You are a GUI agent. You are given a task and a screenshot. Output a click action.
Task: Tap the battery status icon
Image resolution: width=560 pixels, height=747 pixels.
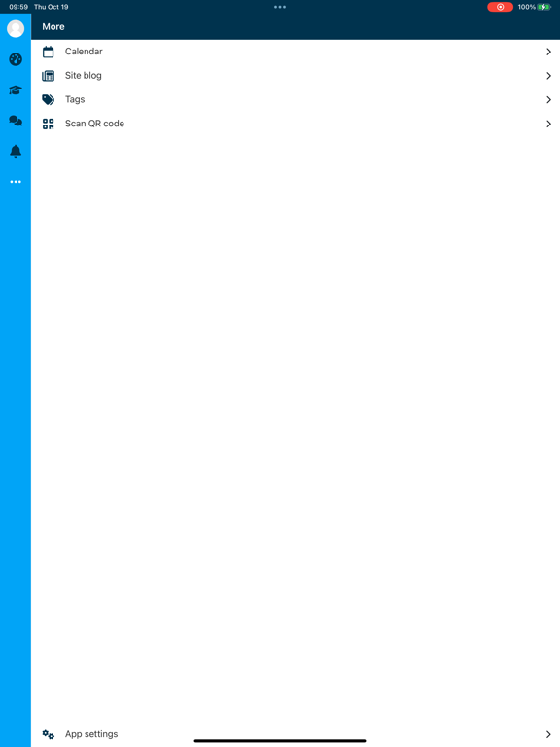pyautogui.click(x=543, y=7)
